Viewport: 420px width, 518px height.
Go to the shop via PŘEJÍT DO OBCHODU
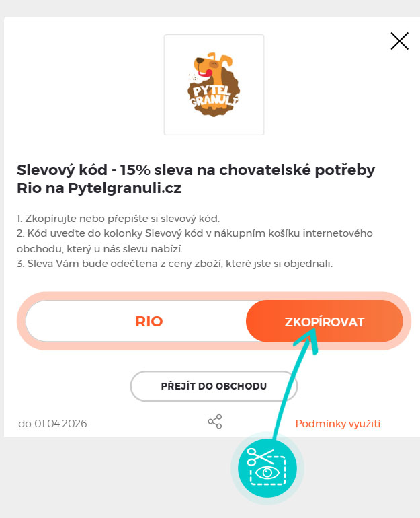click(214, 386)
